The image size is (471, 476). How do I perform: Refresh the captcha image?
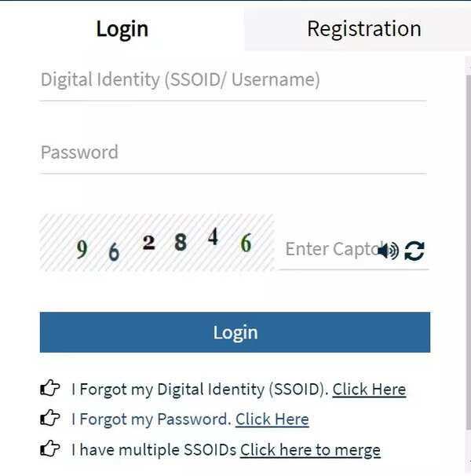(414, 251)
